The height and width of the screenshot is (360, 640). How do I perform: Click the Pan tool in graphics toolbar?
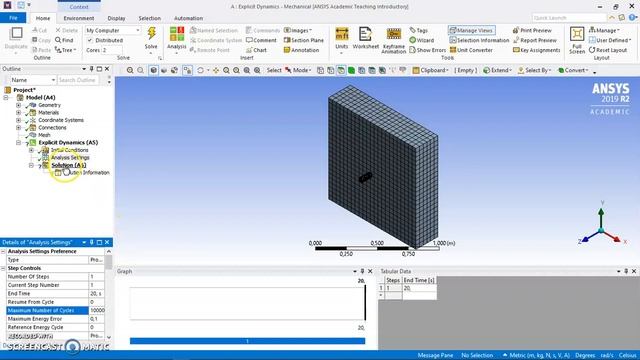click(216, 70)
